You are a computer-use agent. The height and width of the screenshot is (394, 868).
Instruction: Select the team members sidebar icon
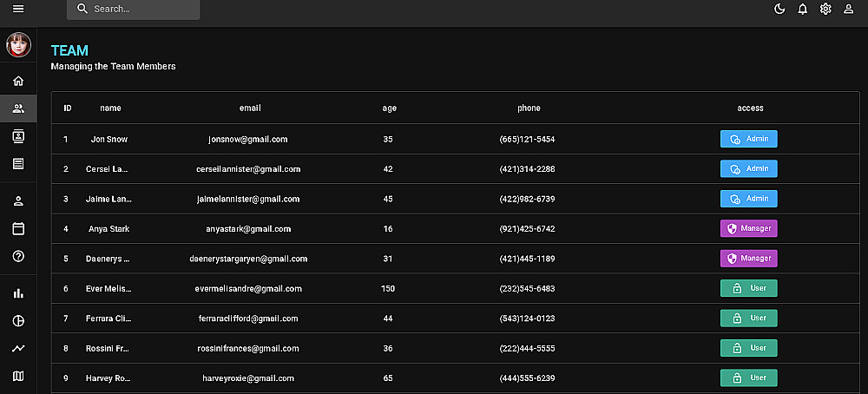18,108
